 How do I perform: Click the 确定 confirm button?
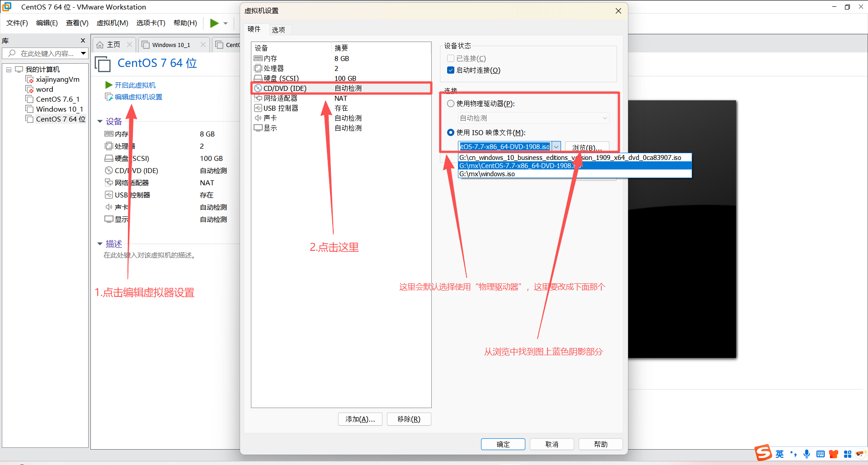[503, 444]
